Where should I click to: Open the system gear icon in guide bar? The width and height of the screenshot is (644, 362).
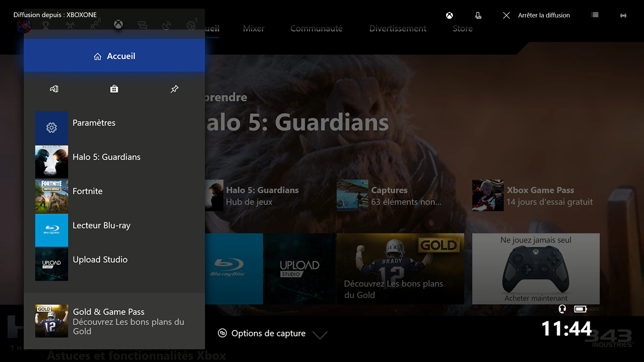pos(191,25)
